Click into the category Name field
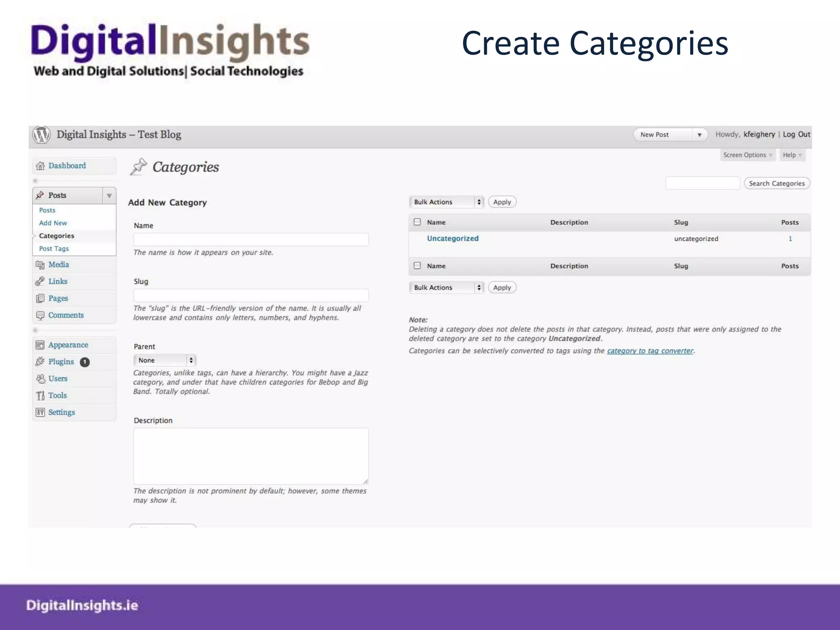Image resolution: width=840 pixels, height=630 pixels. [251, 240]
